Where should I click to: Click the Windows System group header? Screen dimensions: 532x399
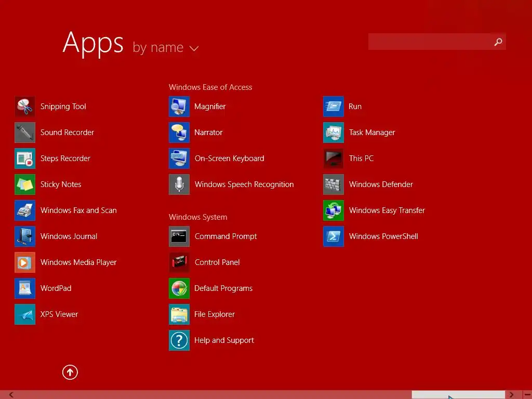pos(198,217)
